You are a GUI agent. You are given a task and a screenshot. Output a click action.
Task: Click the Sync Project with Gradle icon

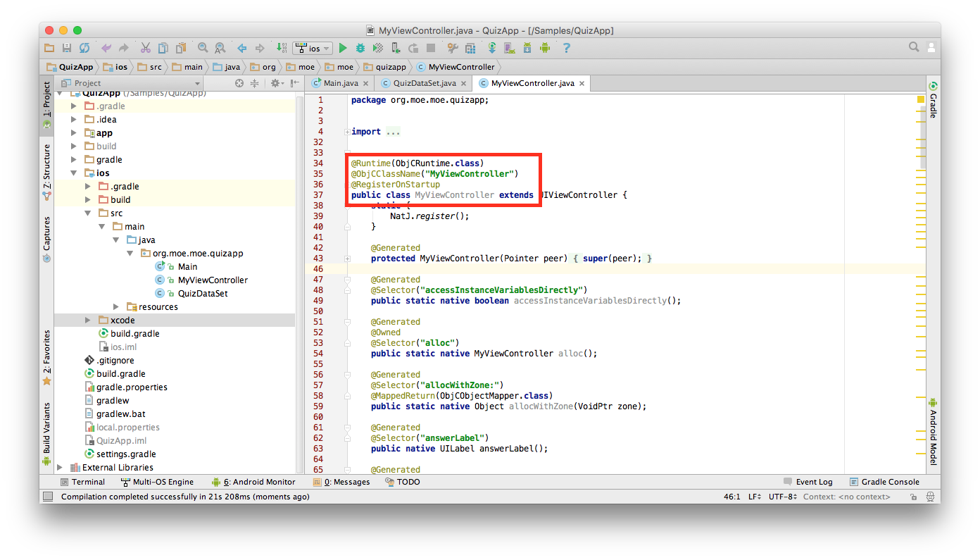coord(492,48)
